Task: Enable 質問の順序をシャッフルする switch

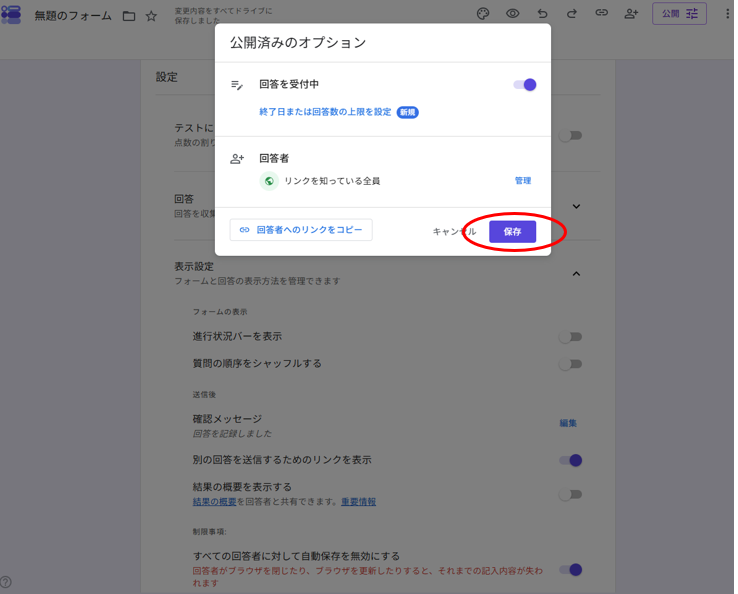Action: click(x=570, y=364)
